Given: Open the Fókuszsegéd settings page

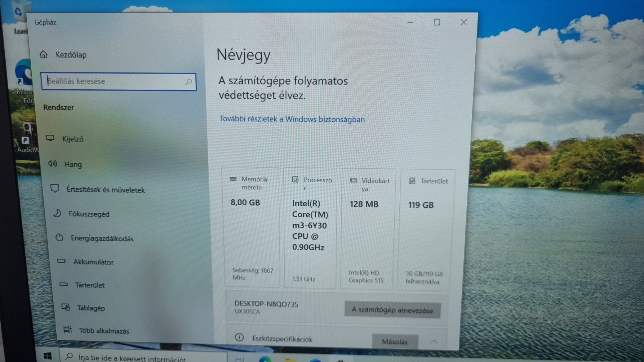Looking at the screenshot, I should tap(81, 214).
